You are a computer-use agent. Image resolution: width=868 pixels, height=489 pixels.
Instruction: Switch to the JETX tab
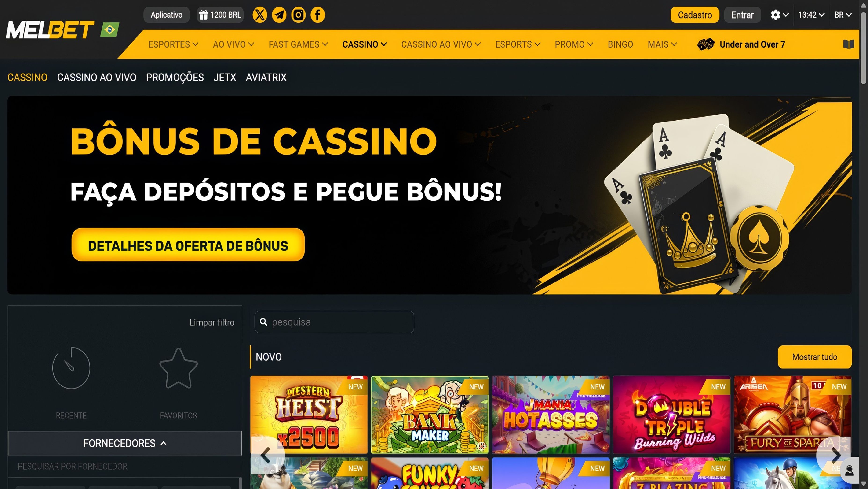pyautogui.click(x=225, y=77)
